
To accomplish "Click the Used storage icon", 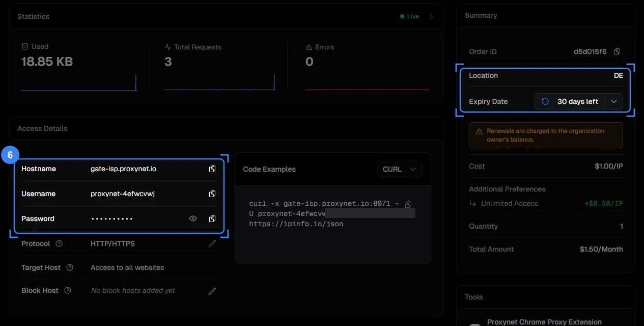I will pyautogui.click(x=25, y=46).
